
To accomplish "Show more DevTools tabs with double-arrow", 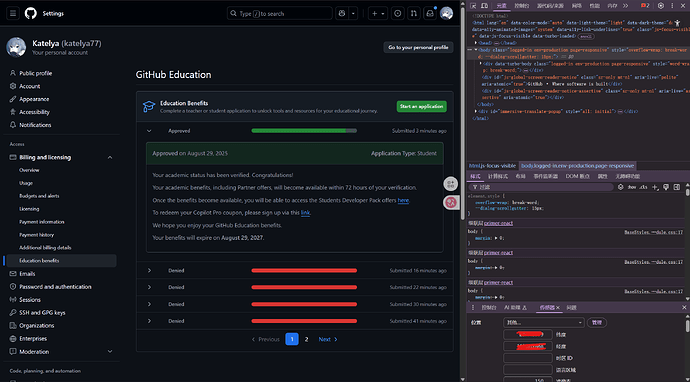I will pyautogui.click(x=625, y=6).
